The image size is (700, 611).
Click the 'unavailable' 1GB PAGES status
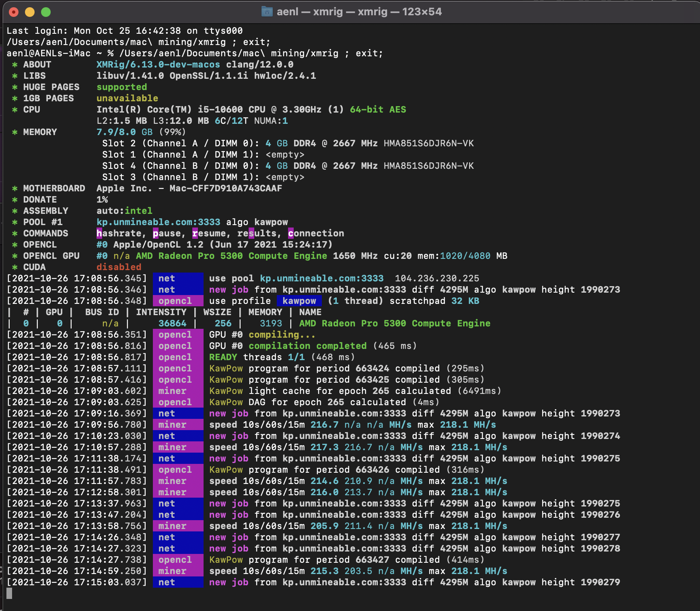coord(127,98)
